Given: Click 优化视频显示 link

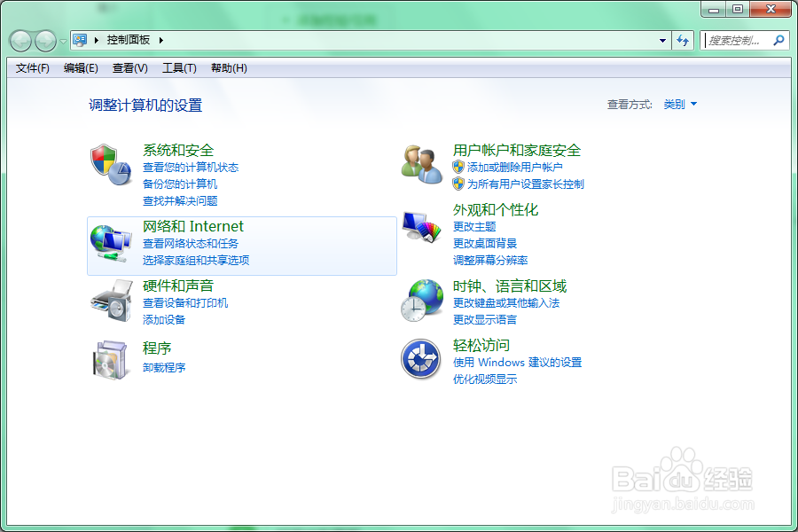Looking at the screenshot, I should coord(485,379).
